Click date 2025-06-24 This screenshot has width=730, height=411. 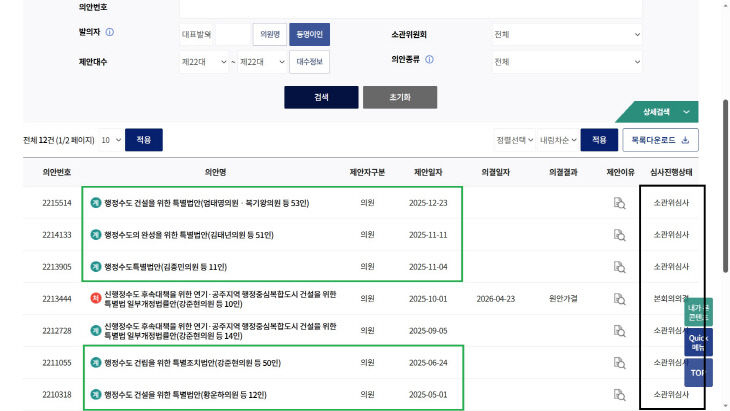428,363
